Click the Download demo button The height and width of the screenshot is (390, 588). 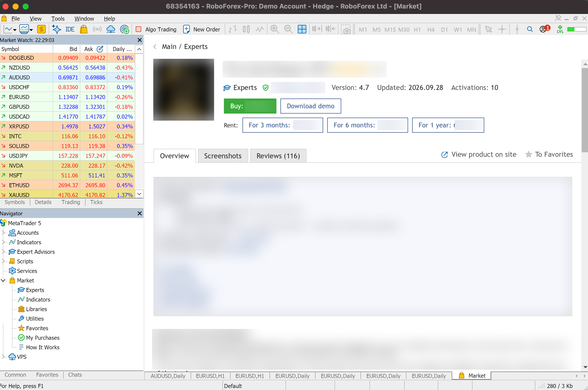pos(311,106)
